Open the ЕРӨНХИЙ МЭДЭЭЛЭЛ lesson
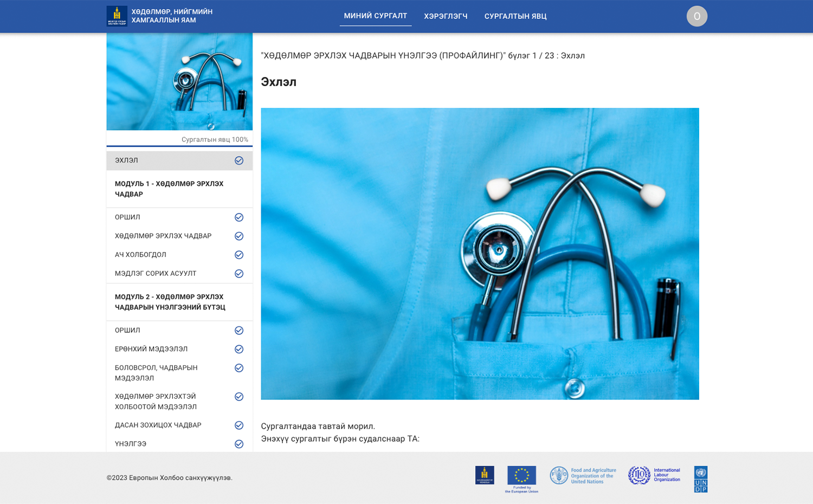Image resolution: width=813 pixels, height=504 pixels. [x=151, y=349]
